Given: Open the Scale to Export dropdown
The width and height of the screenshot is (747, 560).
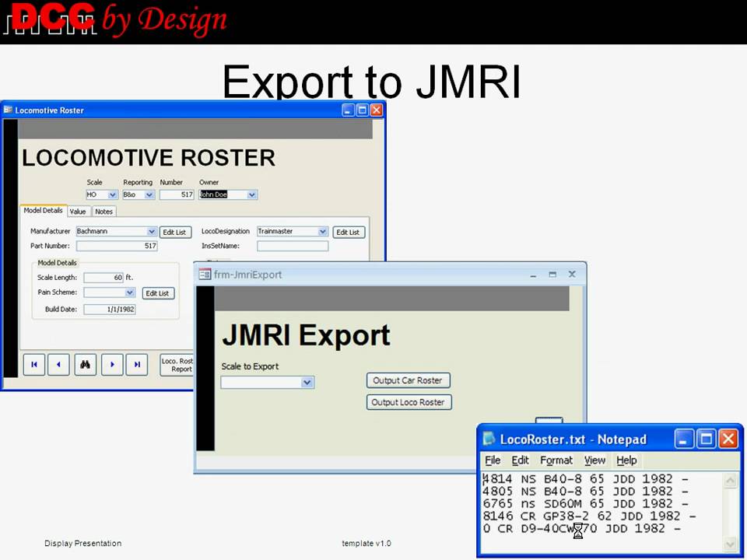Looking at the screenshot, I should click(x=307, y=383).
